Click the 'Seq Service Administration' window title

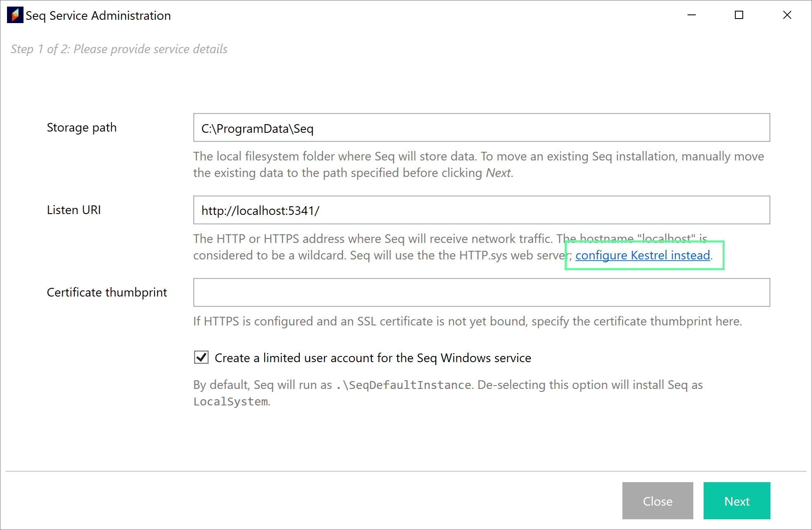coord(98,16)
